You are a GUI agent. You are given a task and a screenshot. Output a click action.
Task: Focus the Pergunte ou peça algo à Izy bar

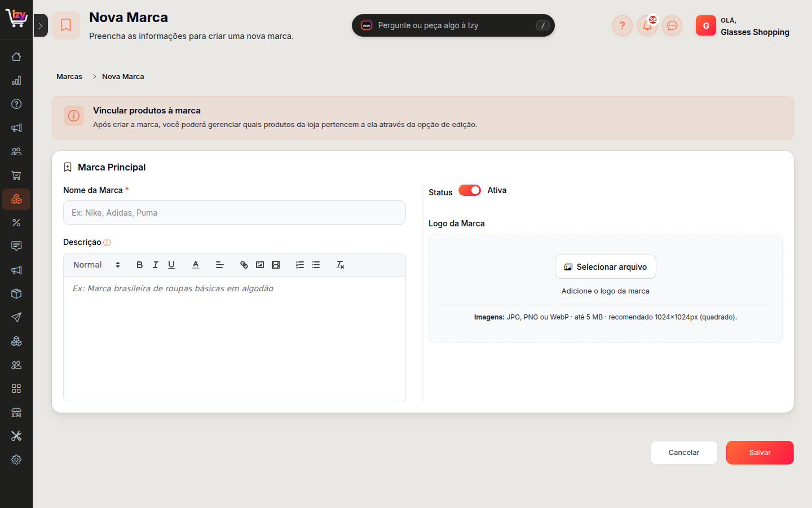pyautogui.click(x=453, y=25)
